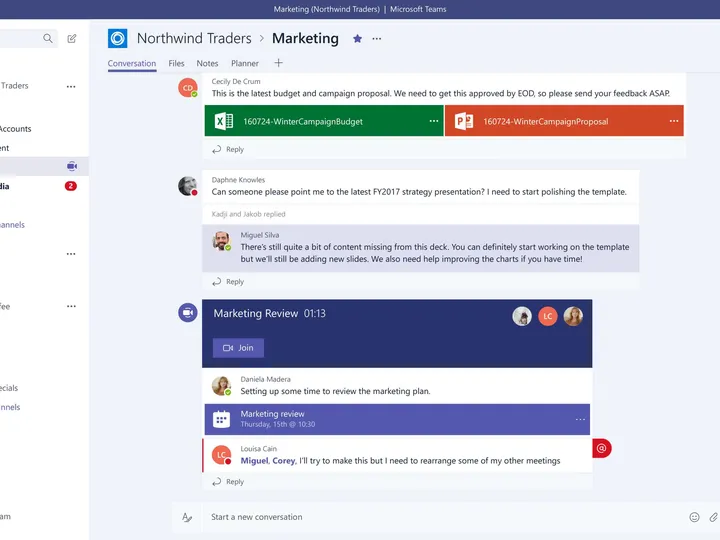Click Miguel Silva's profile picture
Image resolution: width=720 pixels, height=540 pixels.
point(221,241)
